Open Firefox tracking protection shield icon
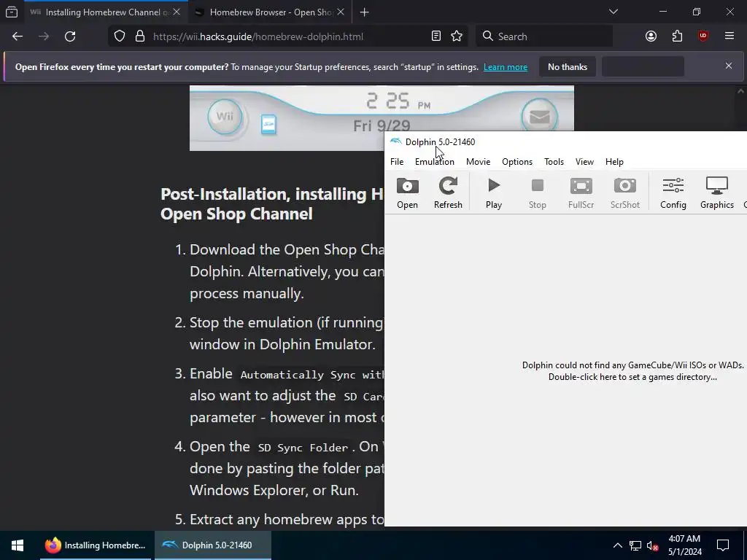Image resolution: width=747 pixels, height=560 pixels. tap(120, 36)
